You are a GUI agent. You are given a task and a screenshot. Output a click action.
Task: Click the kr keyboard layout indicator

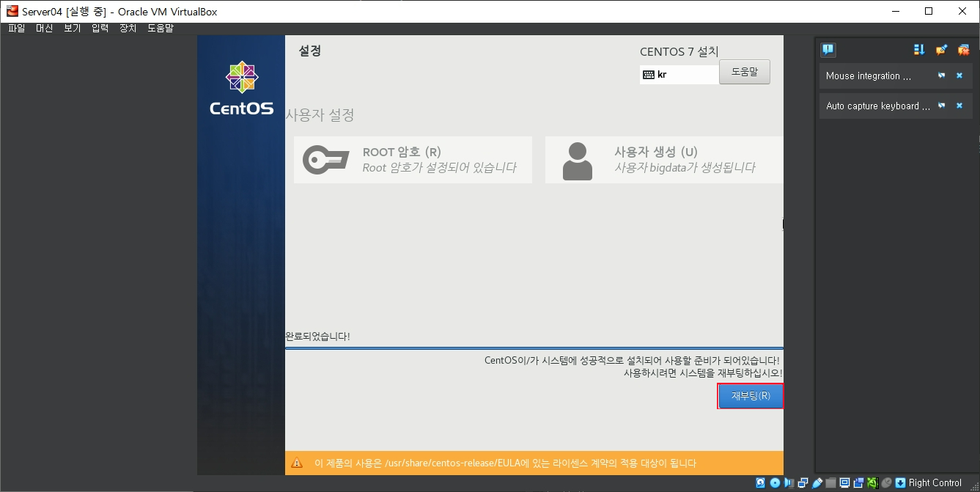pyautogui.click(x=679, y=74)
